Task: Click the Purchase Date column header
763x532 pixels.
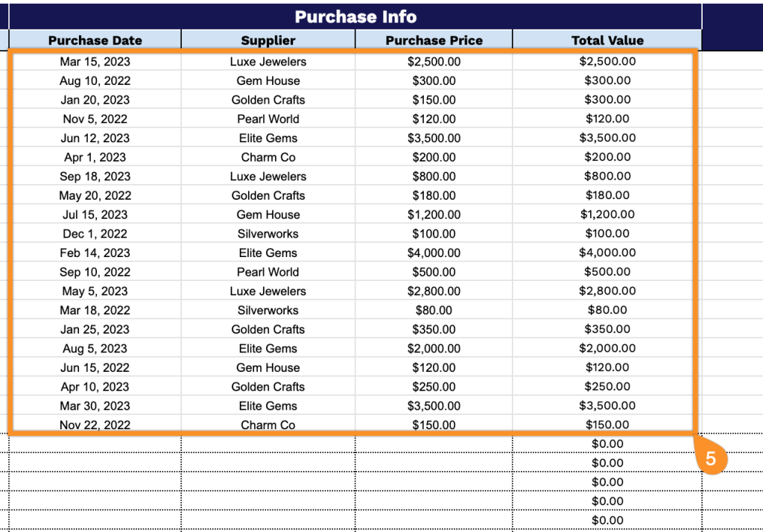Action: [95, 41]
